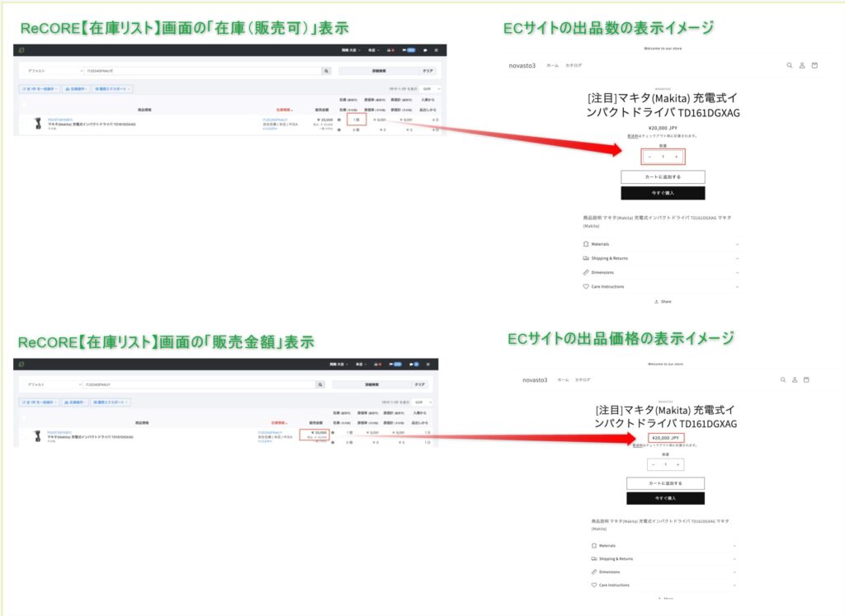The width and height of the screenshot is (845, 616).
Task: Open chat bubble icon in top ReCORE header
Action: pyautogui.click(x=425, y=49)
